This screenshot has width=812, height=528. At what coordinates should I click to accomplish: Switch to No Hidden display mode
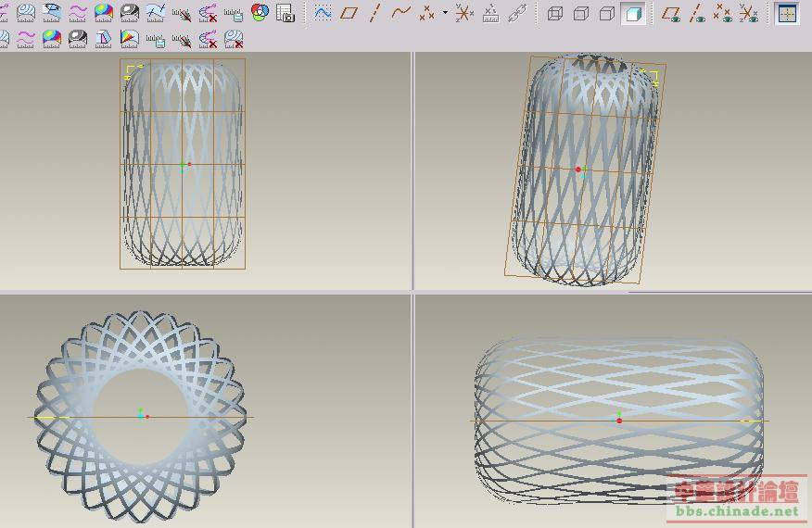607,13
